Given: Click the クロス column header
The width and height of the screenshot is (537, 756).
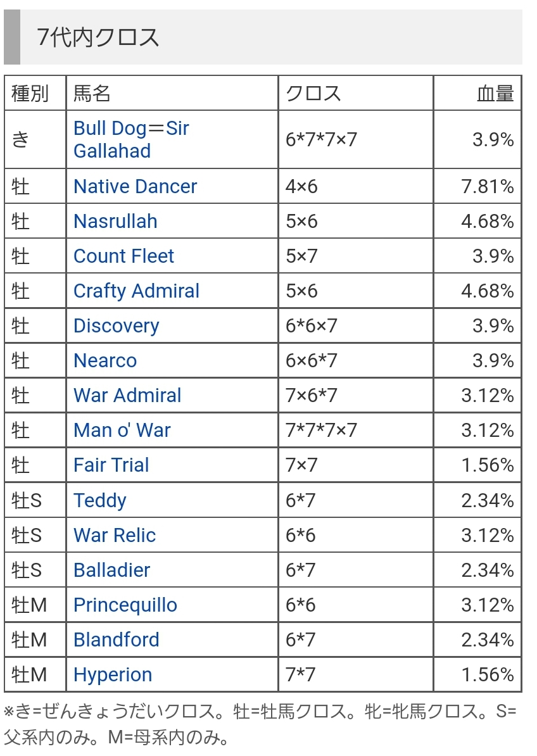Looking at the screenshot, I should point(313,93).
